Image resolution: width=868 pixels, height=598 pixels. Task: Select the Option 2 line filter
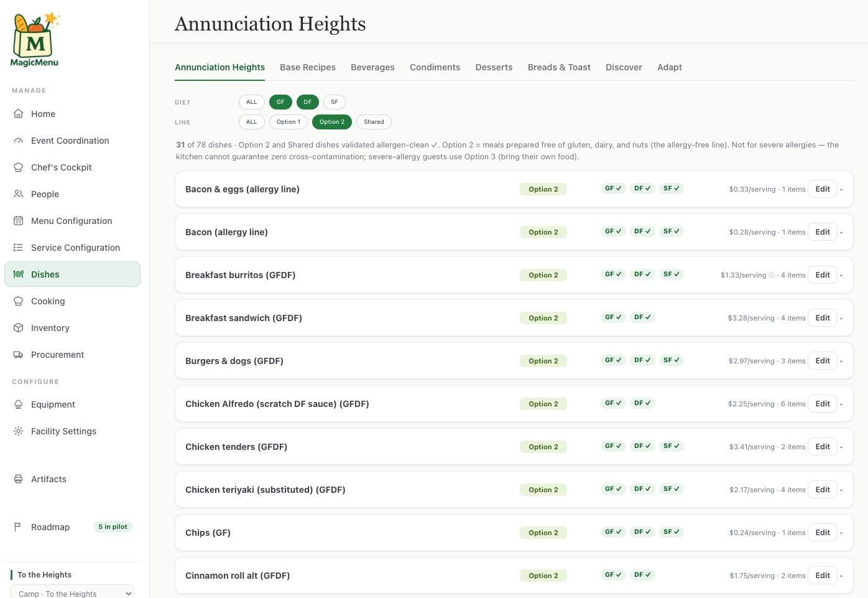point(332,122)
